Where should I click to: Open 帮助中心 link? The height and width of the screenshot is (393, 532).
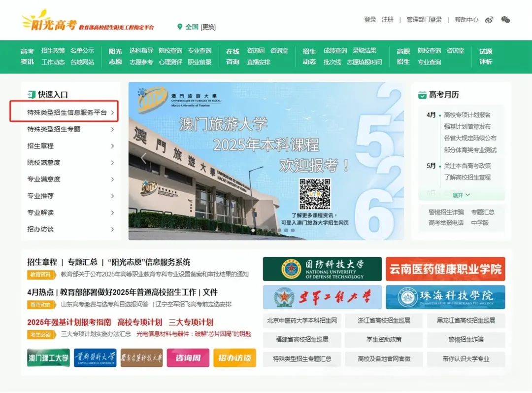point(466,20)
